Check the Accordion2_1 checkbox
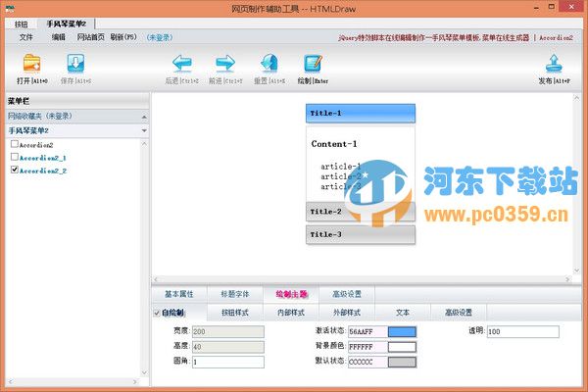Screen dimensions: 588x392 15,157
